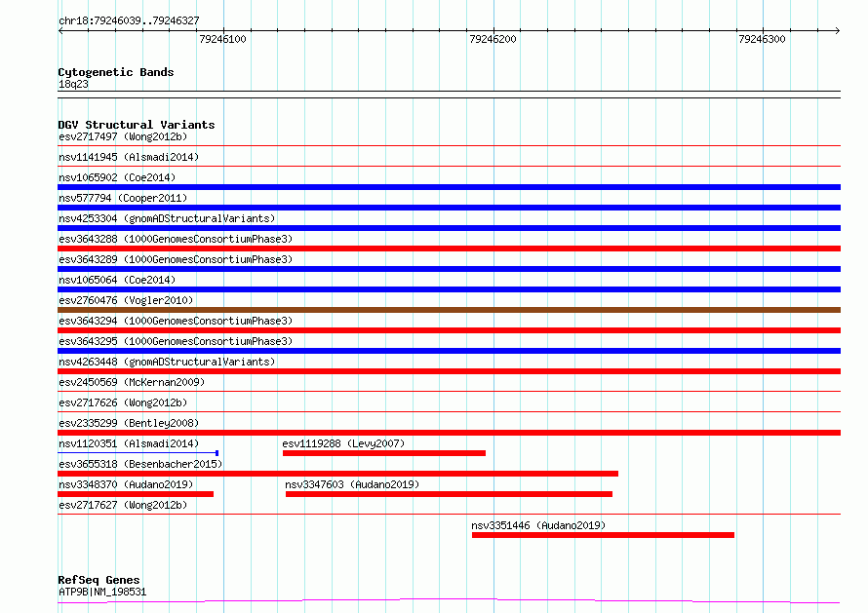Click the 79246100 ruler tick label
The width and height of the screenshot is (868, 613).
click(x=222, y=39)
